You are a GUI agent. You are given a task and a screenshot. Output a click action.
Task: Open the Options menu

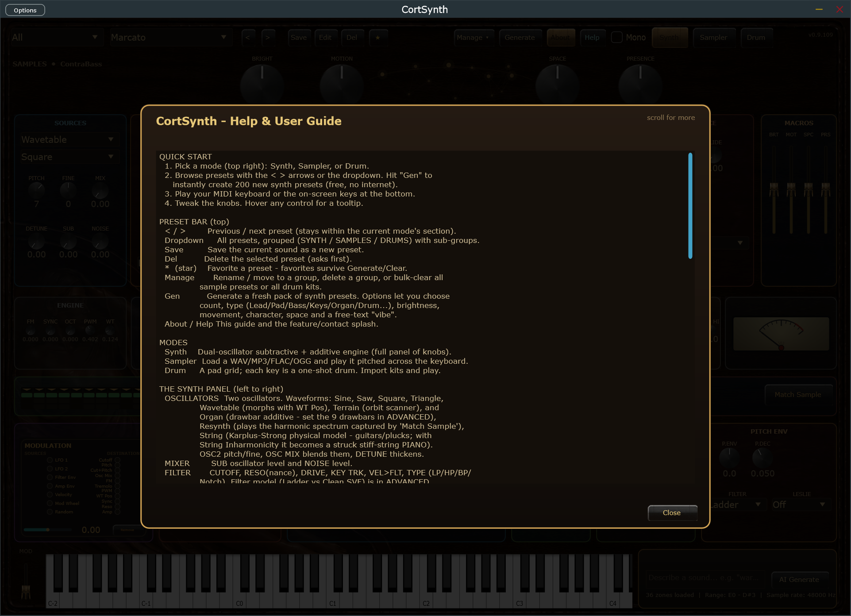pos(25,10)
